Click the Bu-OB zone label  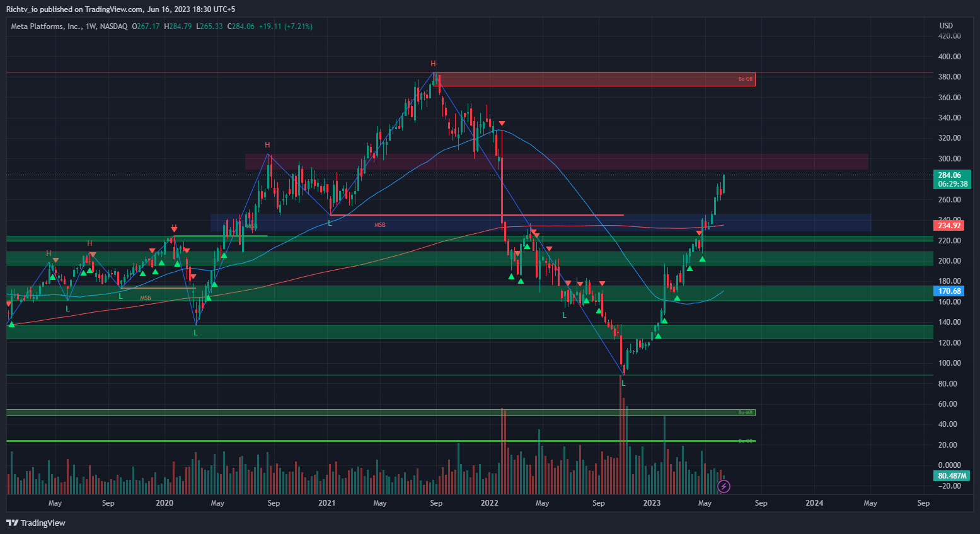[746, 441]
